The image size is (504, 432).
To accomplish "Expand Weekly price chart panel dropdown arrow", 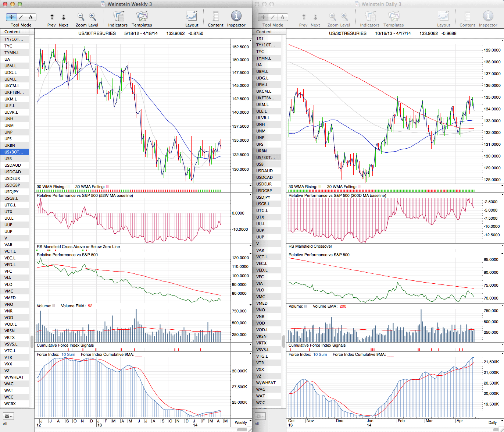I will point(250,40).
